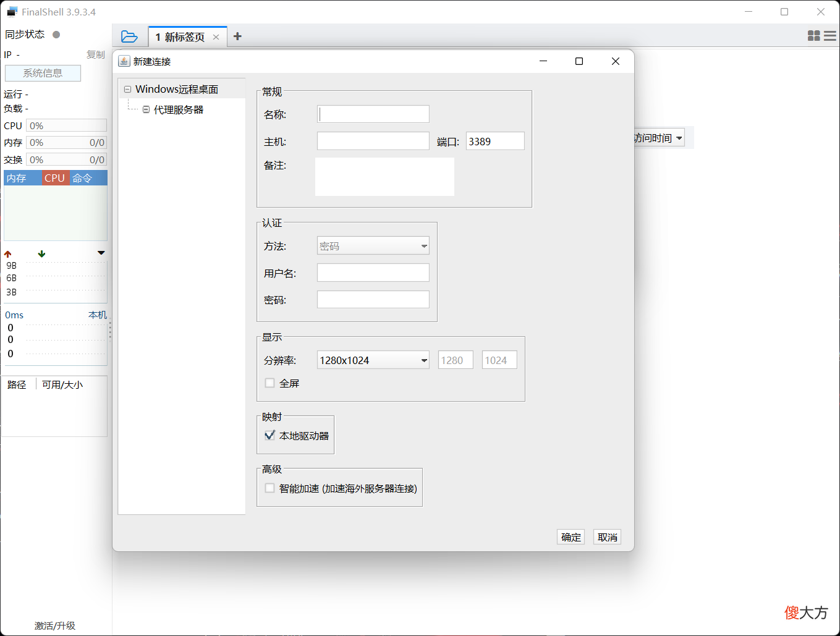Click the width field showing 1280
This screenshot has height=636, width=840.
[x=456, y=360]
